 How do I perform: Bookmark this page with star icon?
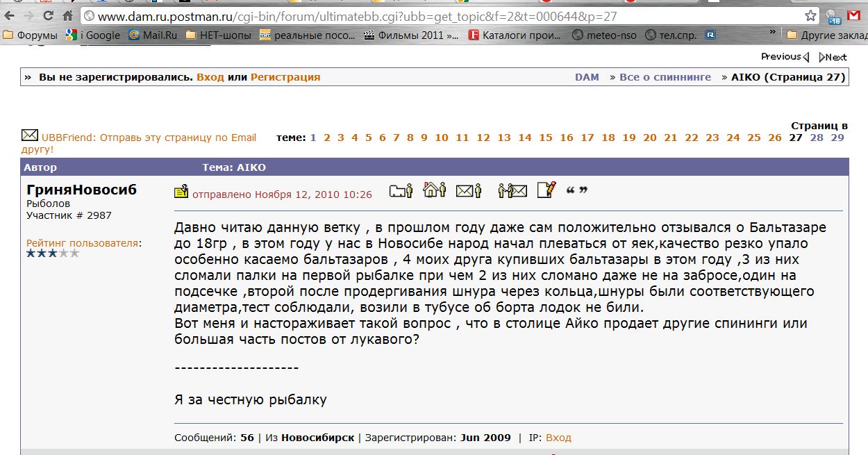click(810, 16)
